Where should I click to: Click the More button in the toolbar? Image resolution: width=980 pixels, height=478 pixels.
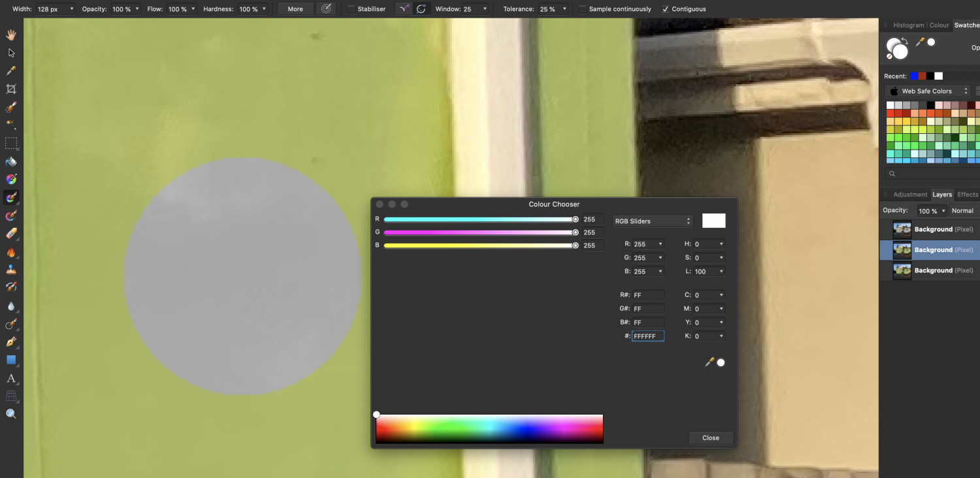(x=295, y=8)
